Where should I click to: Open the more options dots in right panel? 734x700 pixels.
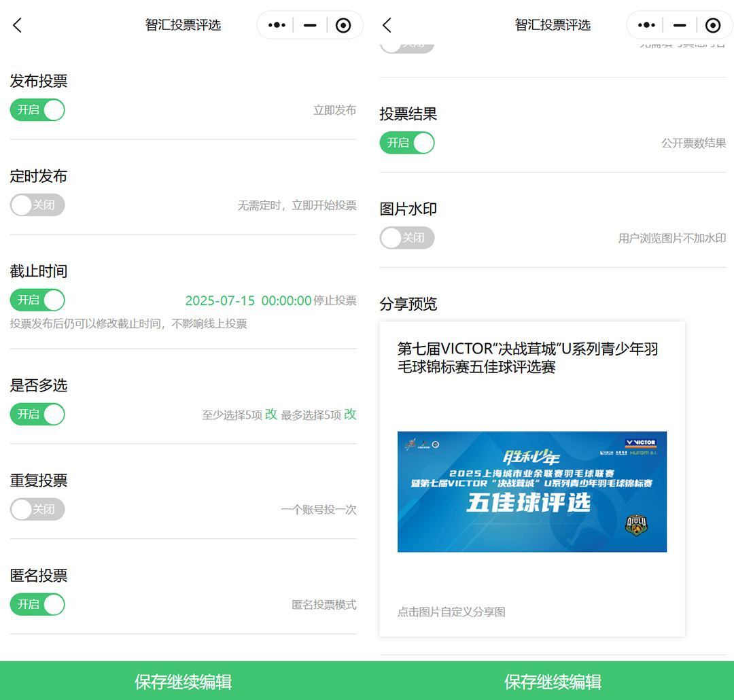click(646, 25)
